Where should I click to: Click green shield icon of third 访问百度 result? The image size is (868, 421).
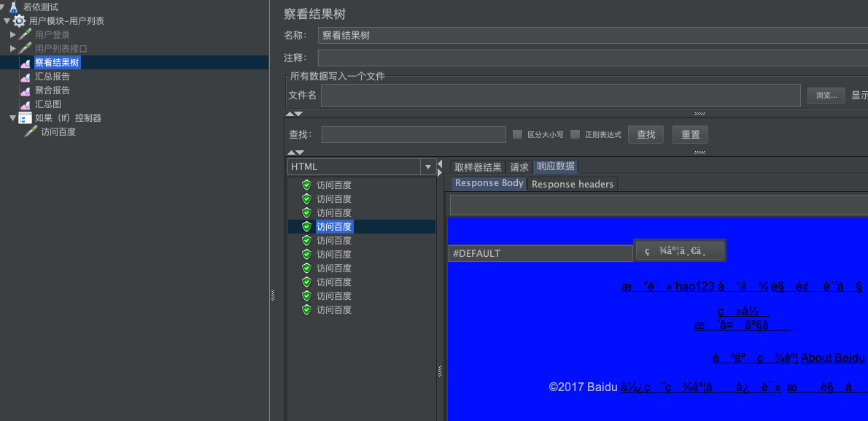pyautogui.click(x=306, y=213)
